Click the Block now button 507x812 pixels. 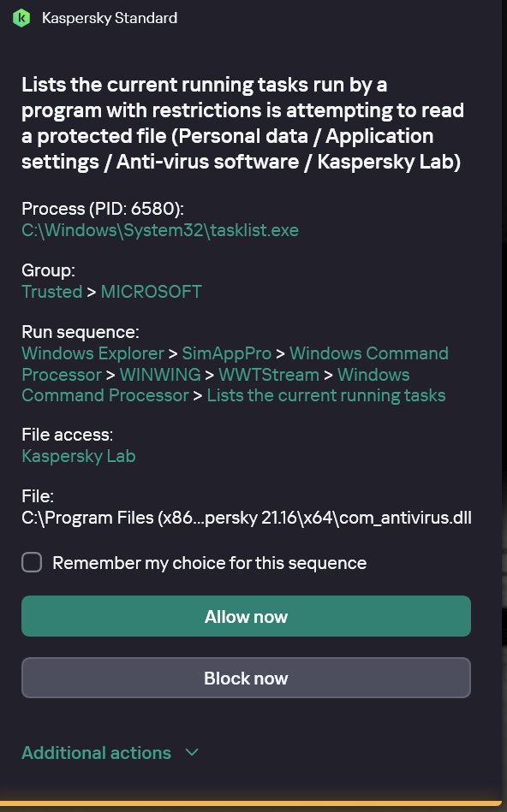tap(247, 678)
